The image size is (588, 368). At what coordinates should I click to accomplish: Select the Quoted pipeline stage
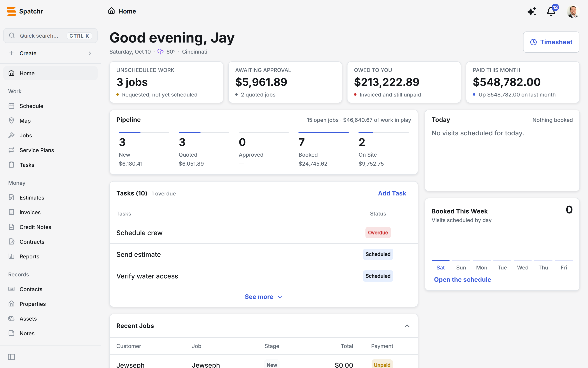coord(204,150)
